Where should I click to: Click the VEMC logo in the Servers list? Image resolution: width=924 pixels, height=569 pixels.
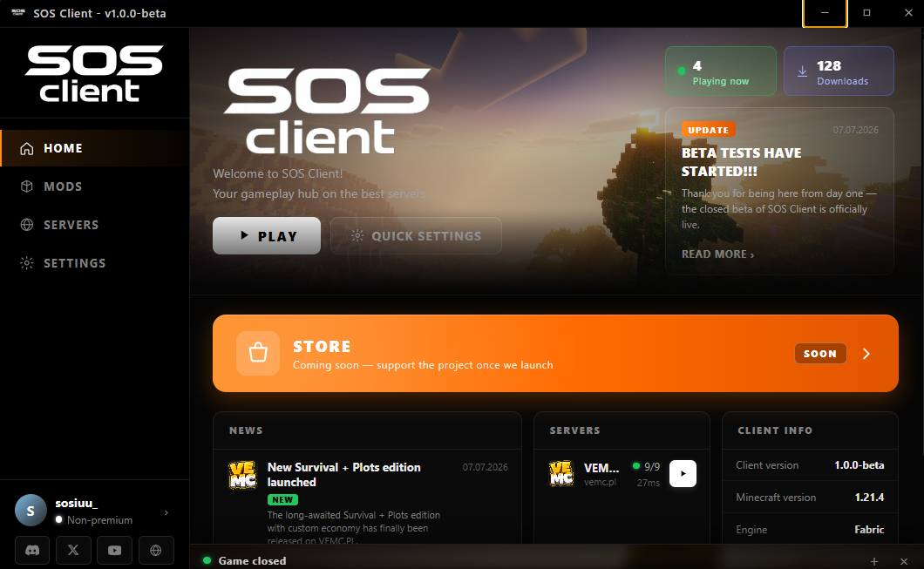561,473
